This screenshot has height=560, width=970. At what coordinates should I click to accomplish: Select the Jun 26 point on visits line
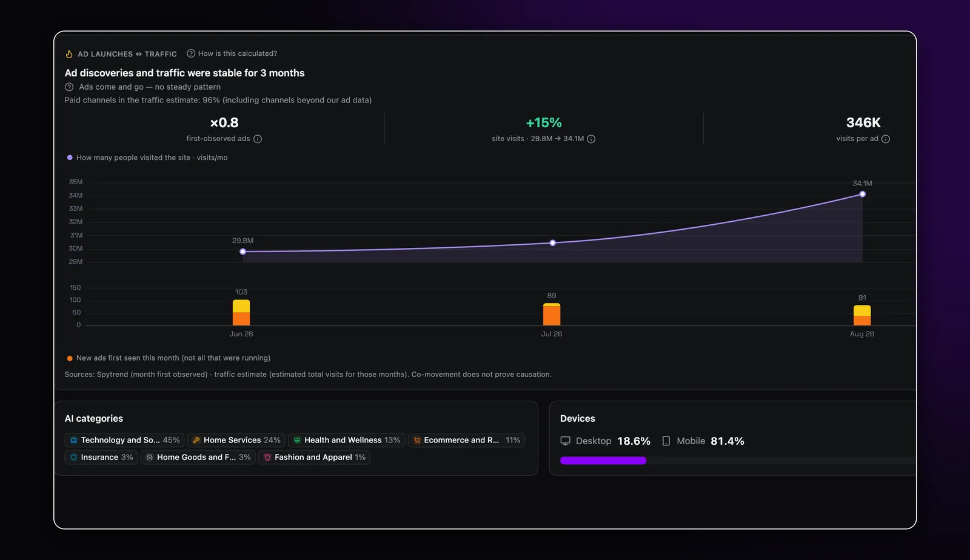pos(242,252)
